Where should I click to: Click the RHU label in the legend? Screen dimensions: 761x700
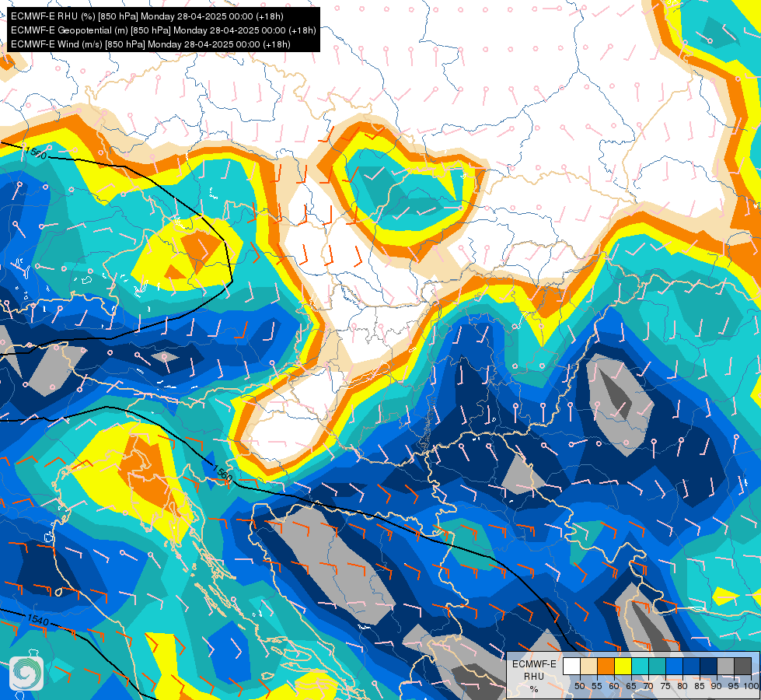534,677
